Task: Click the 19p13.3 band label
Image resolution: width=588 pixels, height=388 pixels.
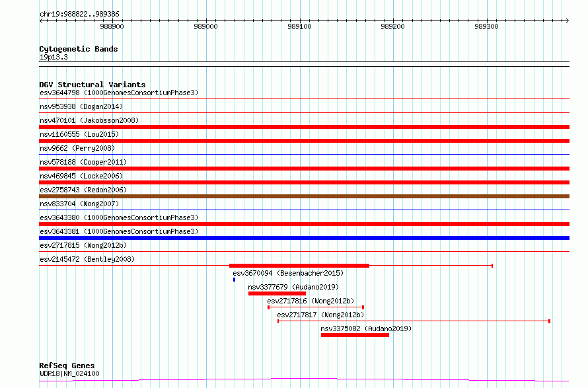Action: 54,57
